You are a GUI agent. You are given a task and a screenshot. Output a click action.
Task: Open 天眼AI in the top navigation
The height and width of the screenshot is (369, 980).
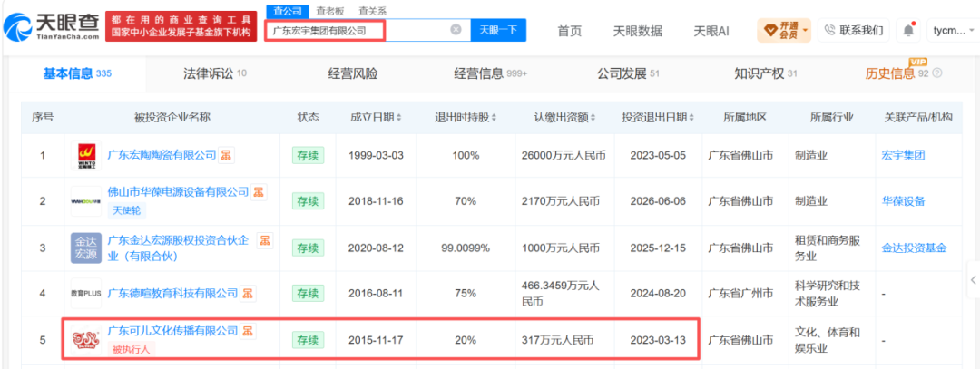pos(711,31)
